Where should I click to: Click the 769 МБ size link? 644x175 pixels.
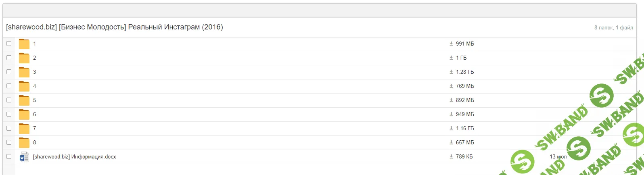click(465, 86)
